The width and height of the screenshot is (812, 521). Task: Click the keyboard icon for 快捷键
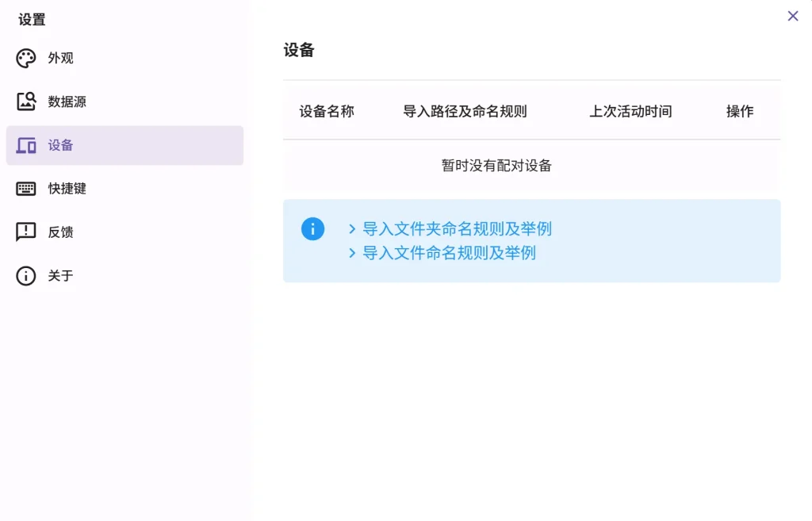point(26,189)
